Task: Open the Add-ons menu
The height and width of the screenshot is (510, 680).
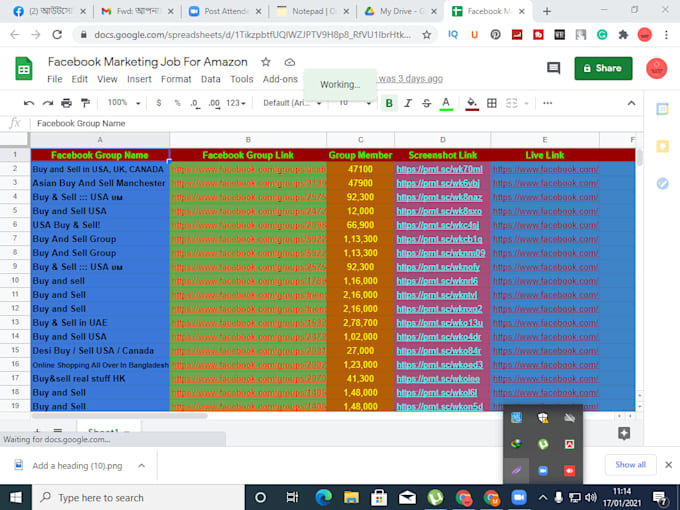Action: [x=280, y=79]
